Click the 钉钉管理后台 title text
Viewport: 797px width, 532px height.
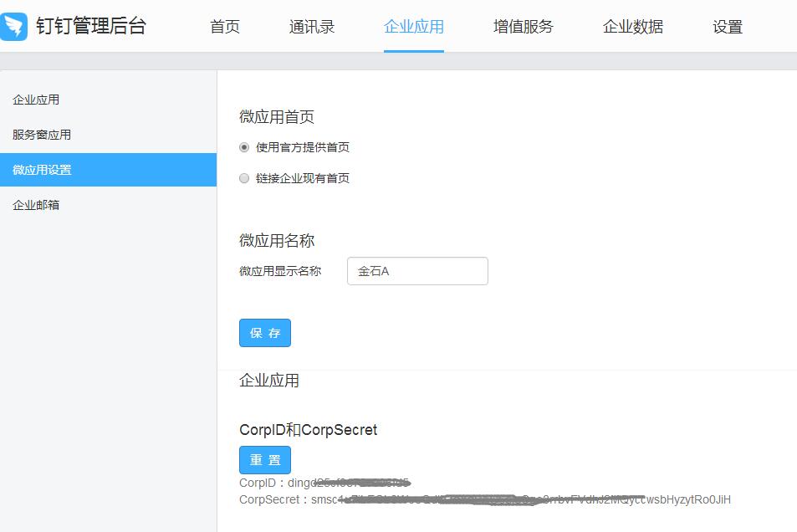(90, 26)
